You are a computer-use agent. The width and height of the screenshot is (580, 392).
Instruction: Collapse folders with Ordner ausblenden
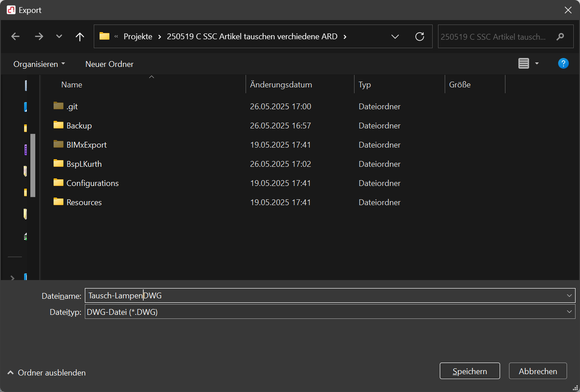[x=47, y=373]
